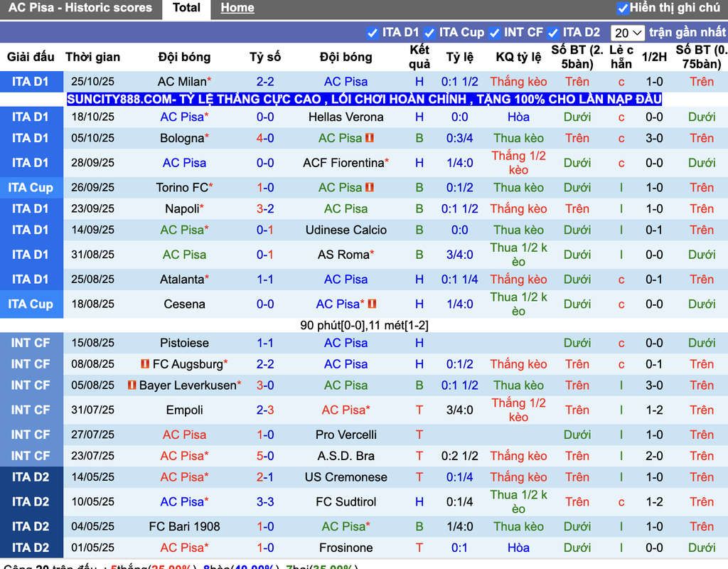Image resolution: width=728 pixels, height=569 pixels.
Task: Click the date 23/09/25 cell
Action: 93,208
